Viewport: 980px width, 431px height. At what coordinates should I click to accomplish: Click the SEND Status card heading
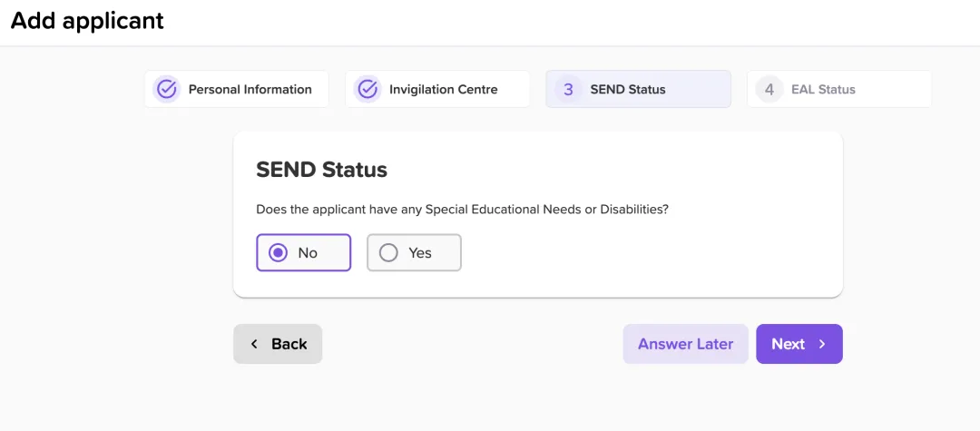tap(321, 170)
